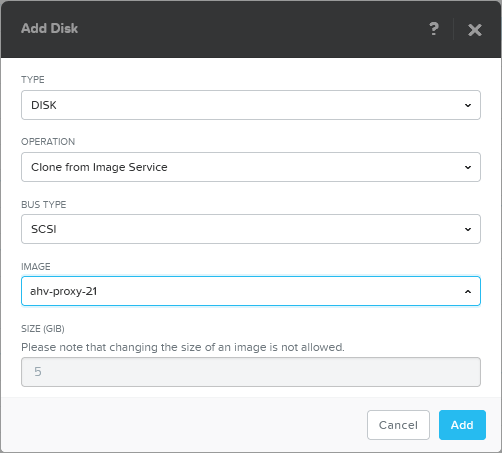
Task: Click the image size not allowed note
Action: (x=183, y=347)
